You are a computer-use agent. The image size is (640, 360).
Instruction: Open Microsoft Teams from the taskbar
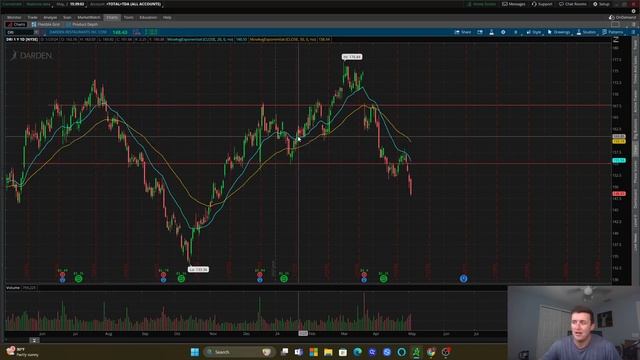click(x=299, y=352)
